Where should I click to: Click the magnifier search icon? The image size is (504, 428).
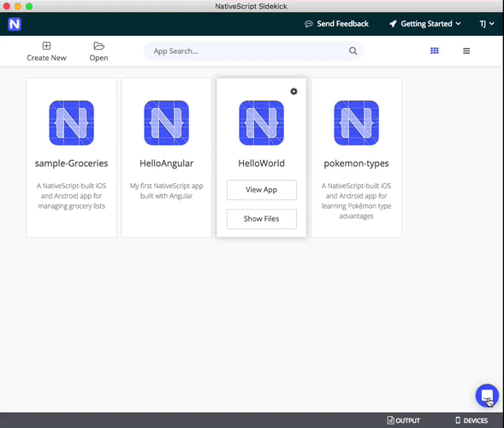click(353, 51)
